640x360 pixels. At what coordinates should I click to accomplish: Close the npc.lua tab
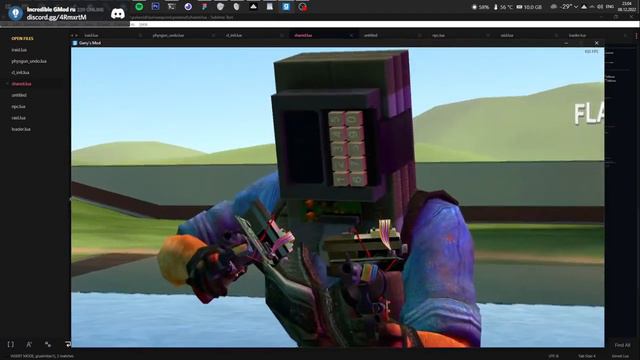point(488,36)
